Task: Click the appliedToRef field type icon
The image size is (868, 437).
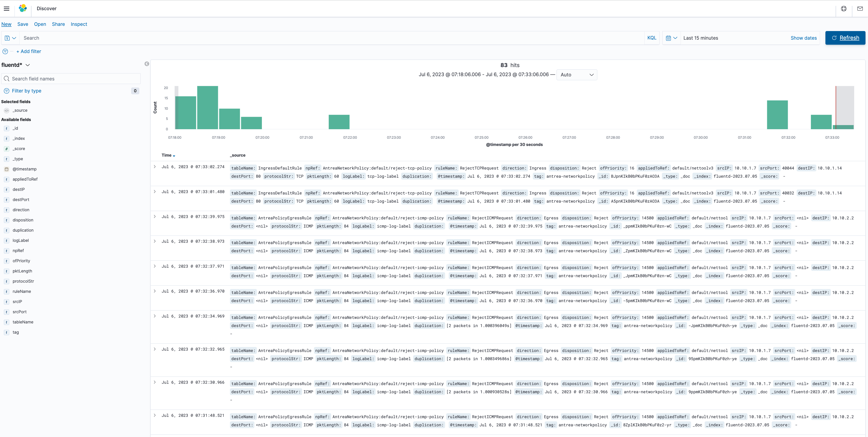Action: (6, 179)
